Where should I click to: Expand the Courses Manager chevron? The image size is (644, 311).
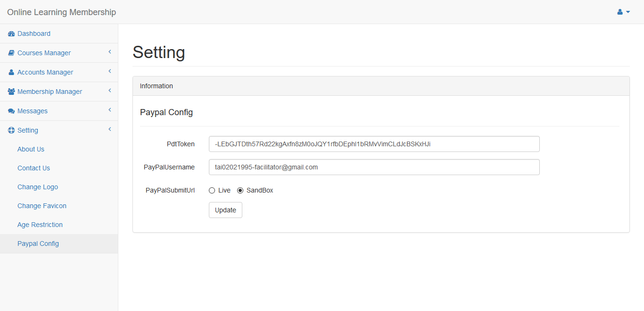110,52
